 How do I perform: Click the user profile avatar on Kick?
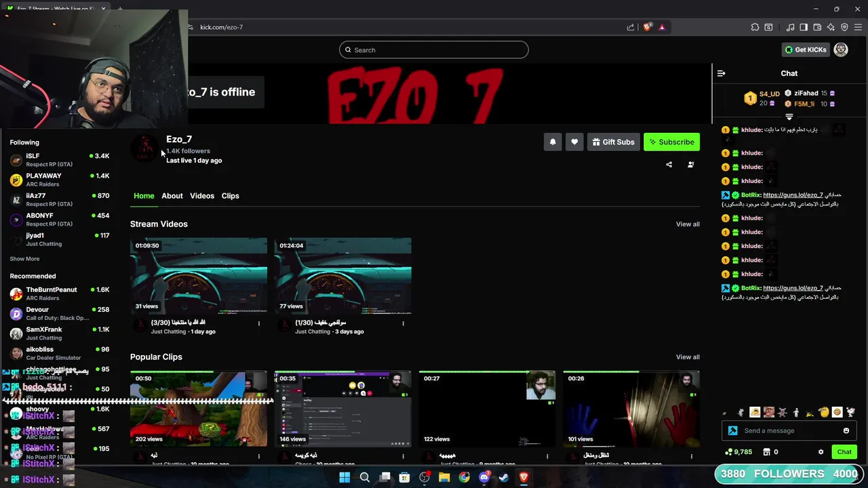point(841,49)
